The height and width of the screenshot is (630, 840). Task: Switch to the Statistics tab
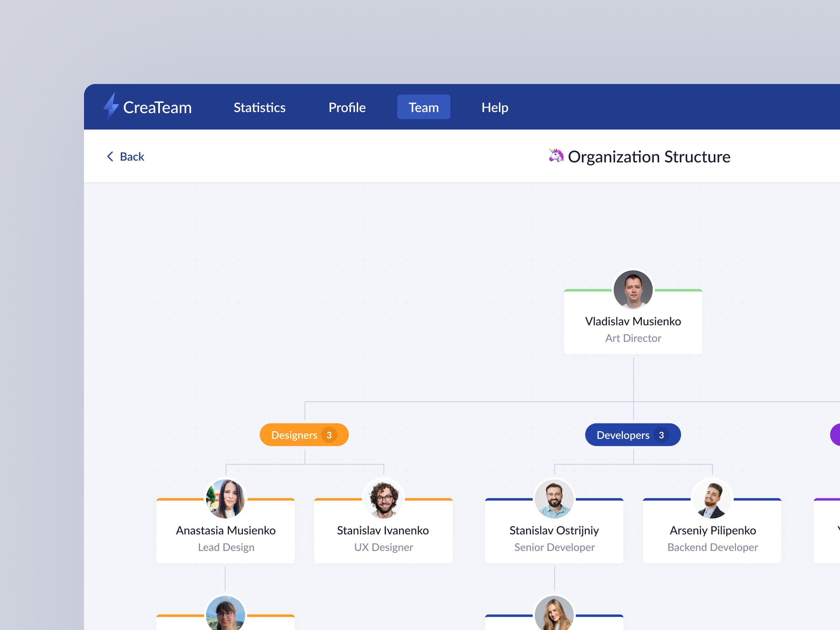click(x=259, y=107)
